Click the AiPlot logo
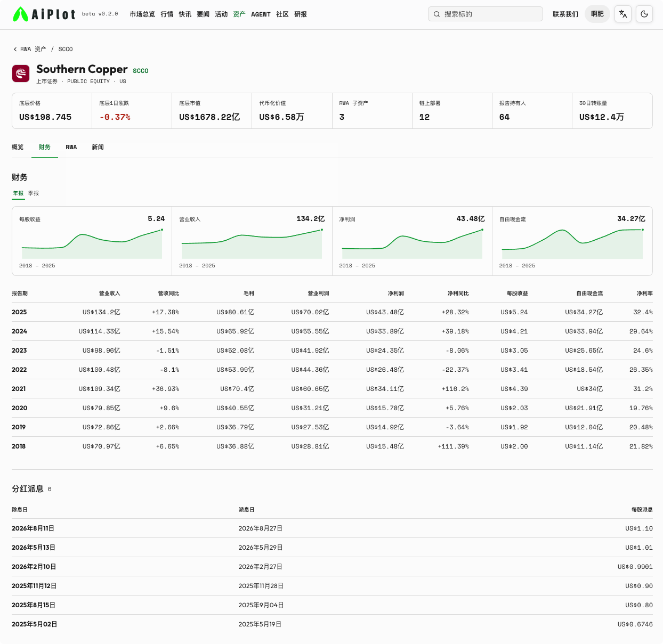 coord(44,14)
